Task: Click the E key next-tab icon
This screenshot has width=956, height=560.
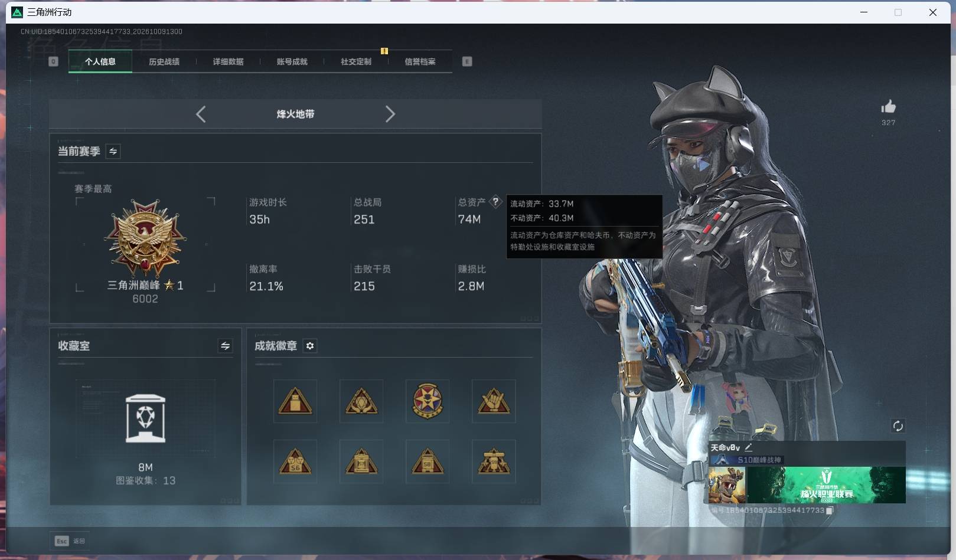Action: click(x=467, y=61)
